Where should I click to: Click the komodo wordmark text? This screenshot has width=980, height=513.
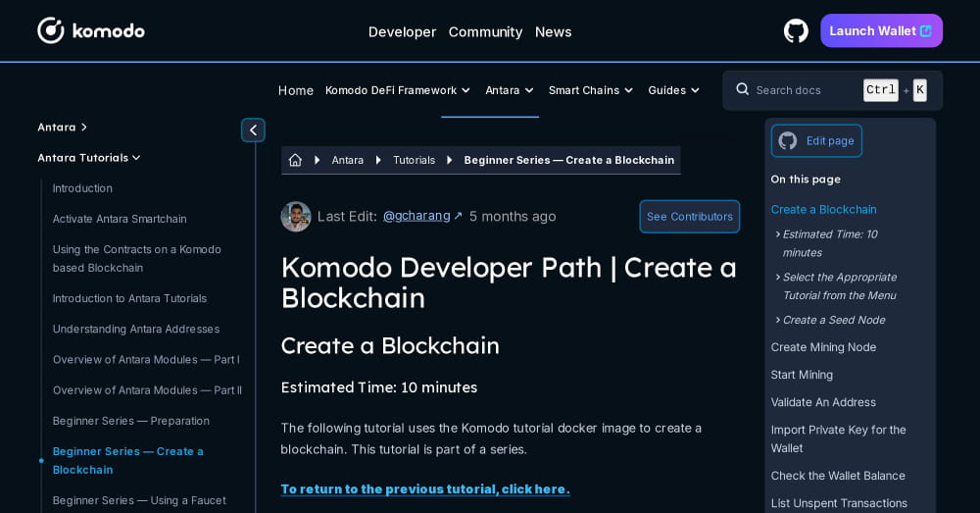pos(109,31)
